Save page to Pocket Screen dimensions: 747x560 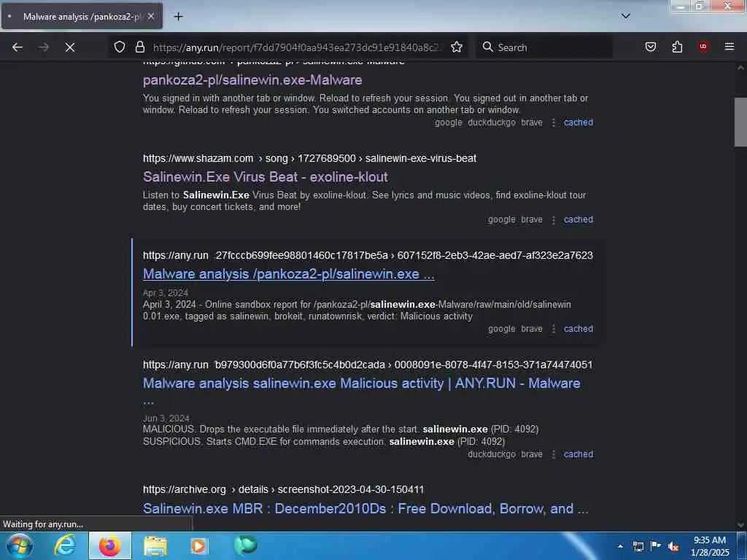click(x=650, y=47)
